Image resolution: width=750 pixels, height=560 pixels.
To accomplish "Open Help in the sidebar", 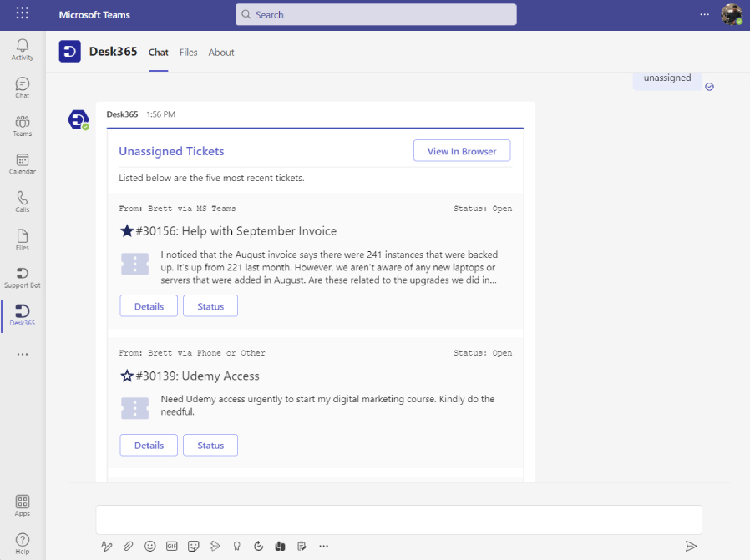I will pos(23,544).
